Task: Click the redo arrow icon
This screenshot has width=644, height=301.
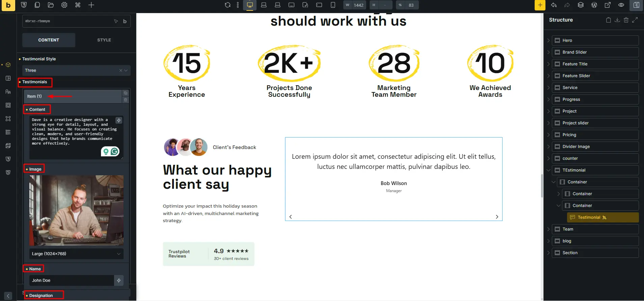Action: tap(567, 5)
